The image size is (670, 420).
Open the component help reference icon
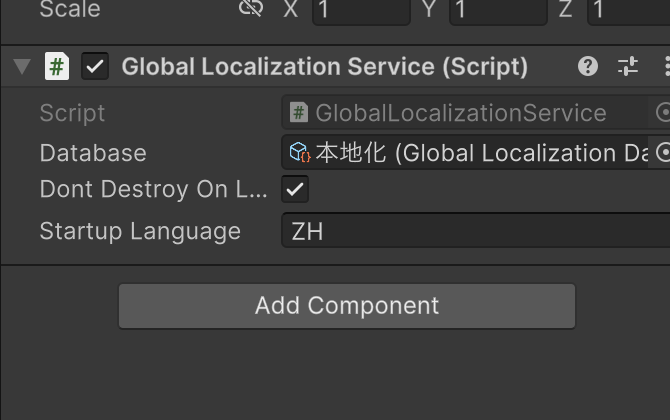588,67
